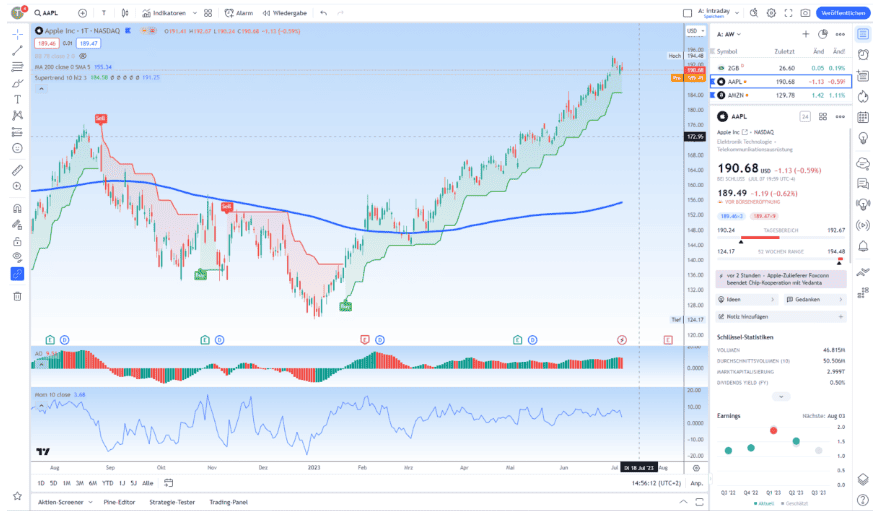Click the undo arrow
This screenshot has width=880, height=511.
pos(324,13)
